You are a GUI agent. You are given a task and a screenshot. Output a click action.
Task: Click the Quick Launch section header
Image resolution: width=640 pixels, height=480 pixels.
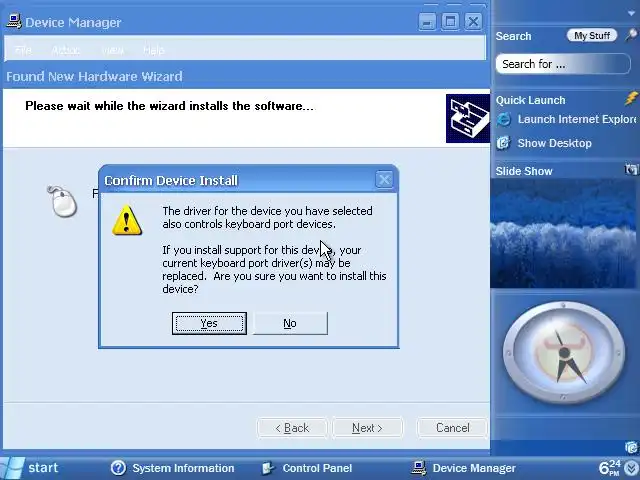[x=531, y=100]
